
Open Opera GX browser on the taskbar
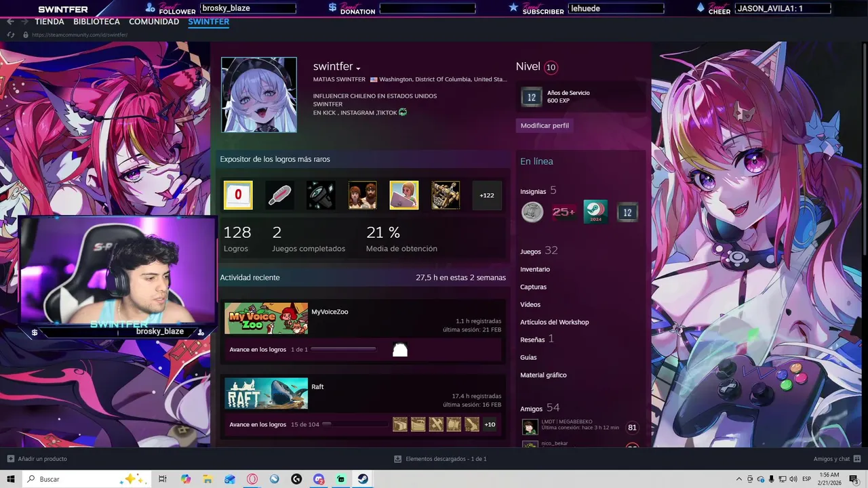coord(252,479)
